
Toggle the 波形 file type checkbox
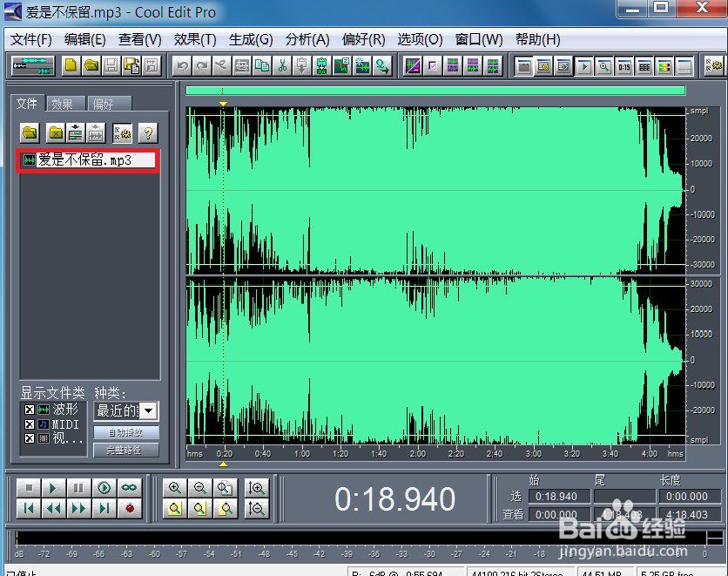(x=30, y=410)
